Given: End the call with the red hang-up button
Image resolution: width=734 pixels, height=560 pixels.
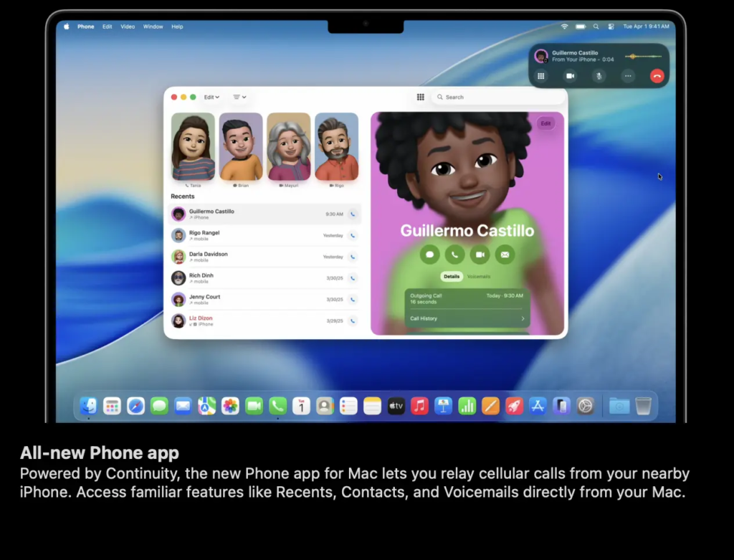Looking at the screenshot, I should point(657,76).
